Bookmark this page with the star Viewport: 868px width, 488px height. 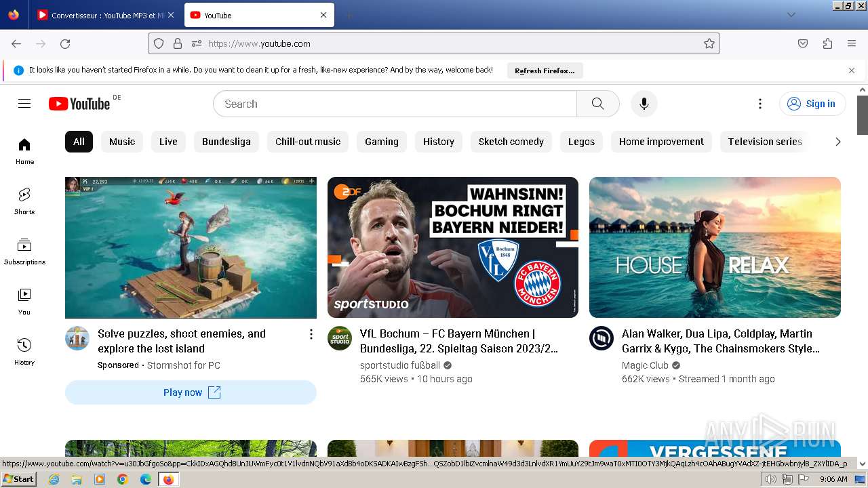pyautogui.click(x=709, y=43)
